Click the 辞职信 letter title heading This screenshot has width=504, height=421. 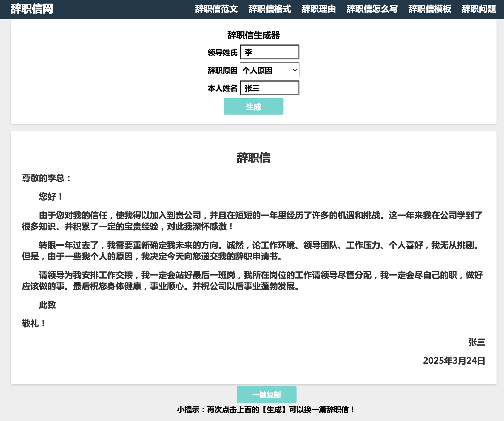[253, 158]
